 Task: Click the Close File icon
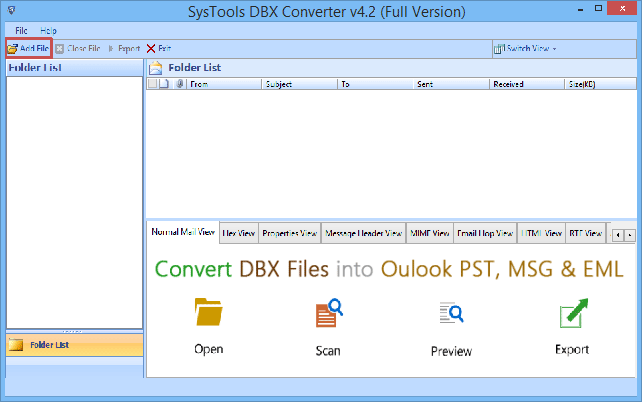pos(59,49)
